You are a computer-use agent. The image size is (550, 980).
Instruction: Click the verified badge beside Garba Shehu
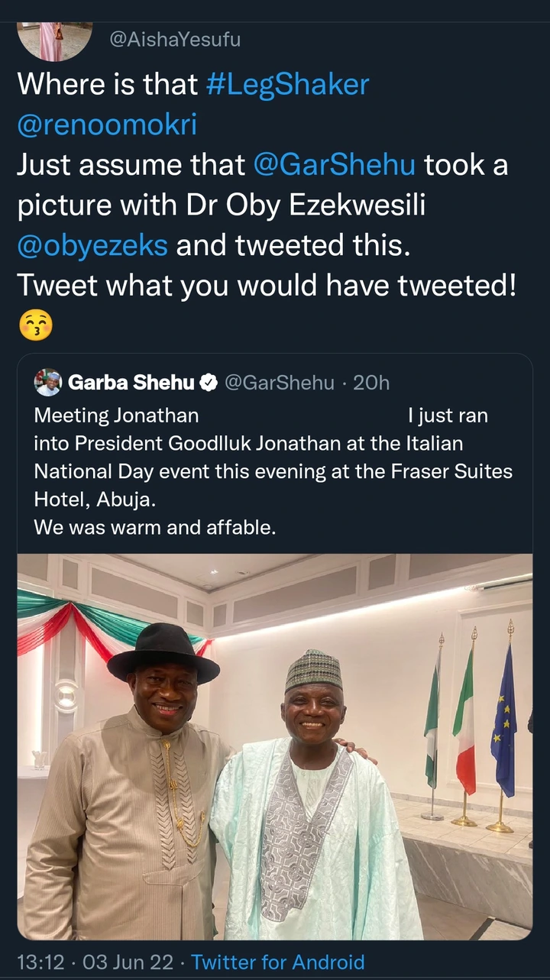coord(209,383)
